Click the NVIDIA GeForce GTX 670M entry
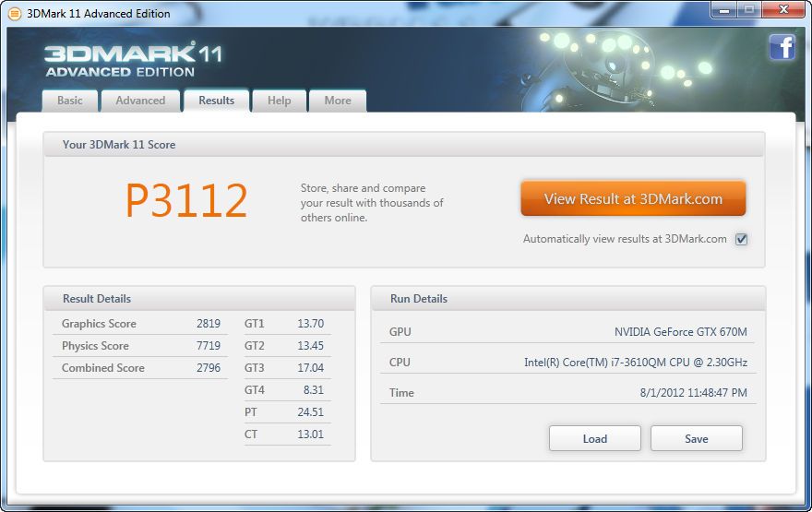 click(x=680, y=332)
